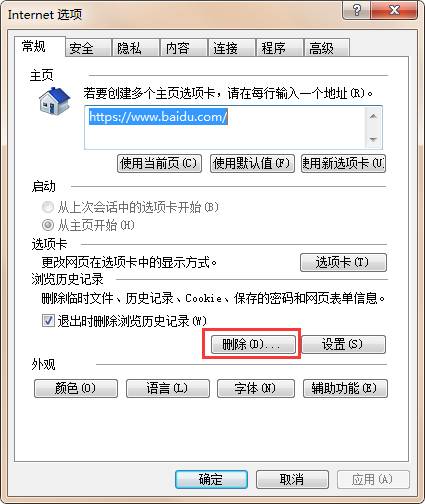Click the question mark help icon

[356, 10]
